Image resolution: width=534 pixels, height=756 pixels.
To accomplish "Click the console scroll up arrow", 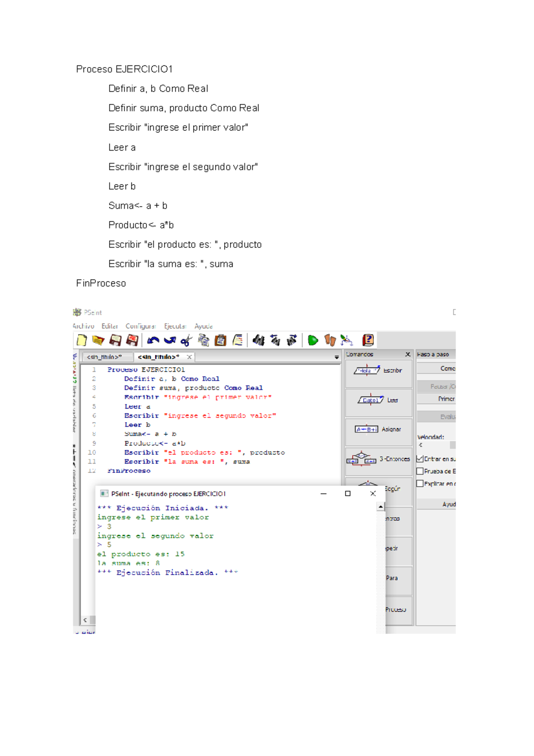I will [380, 507].
